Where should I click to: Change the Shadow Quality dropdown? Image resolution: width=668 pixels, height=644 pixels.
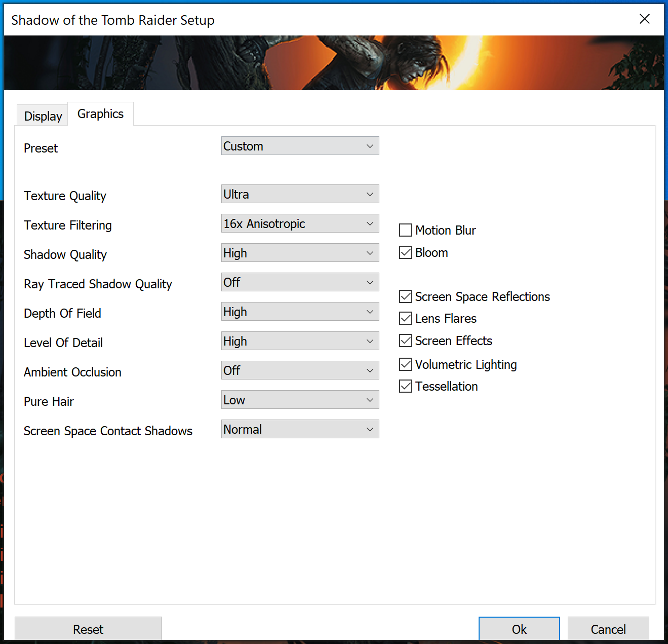click(x=300, y=253)
